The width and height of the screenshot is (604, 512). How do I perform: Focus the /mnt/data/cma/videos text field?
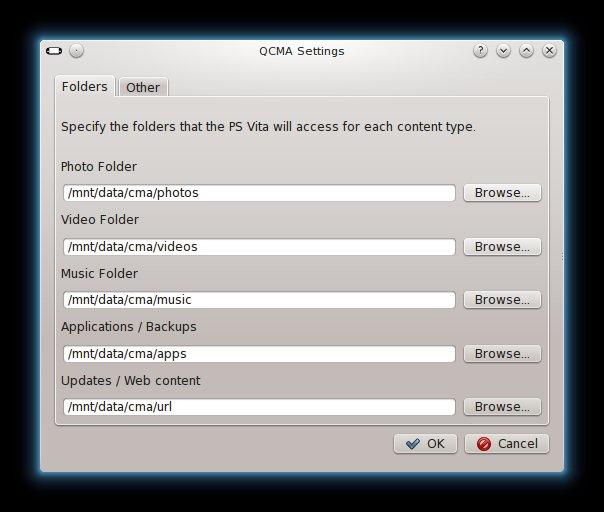pyautogui.click(x=259, y=247)
